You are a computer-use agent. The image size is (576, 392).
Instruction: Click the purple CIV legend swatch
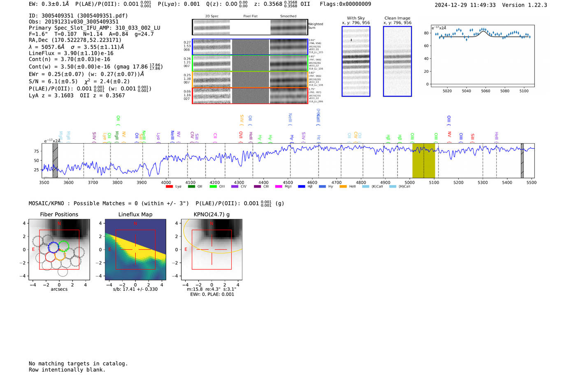pos(235,186)
